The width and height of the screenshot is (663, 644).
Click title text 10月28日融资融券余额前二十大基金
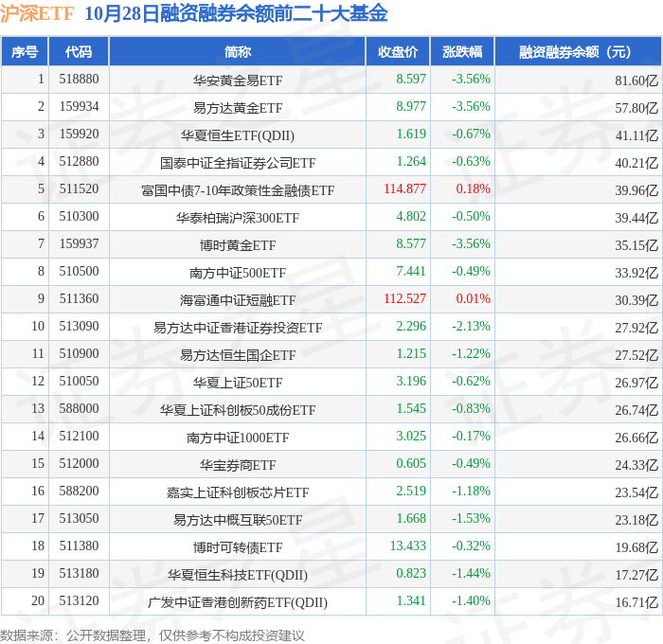coord(236,14)
